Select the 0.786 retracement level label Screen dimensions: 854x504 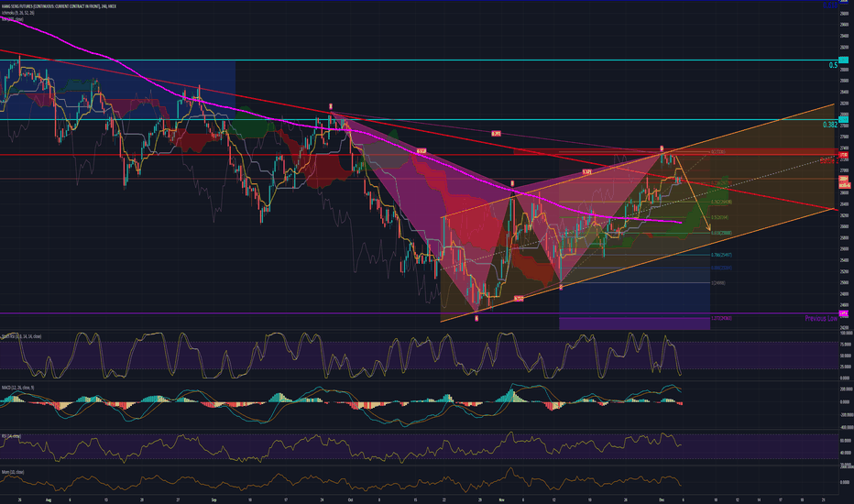721,255
